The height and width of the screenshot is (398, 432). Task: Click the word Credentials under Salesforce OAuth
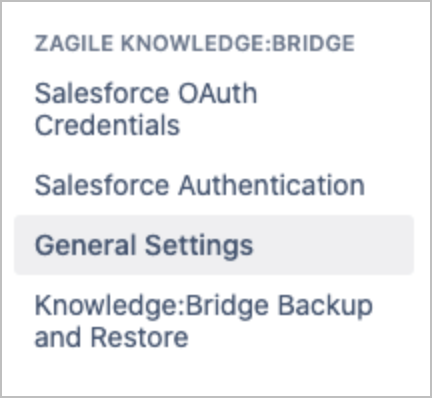(107, 125)
